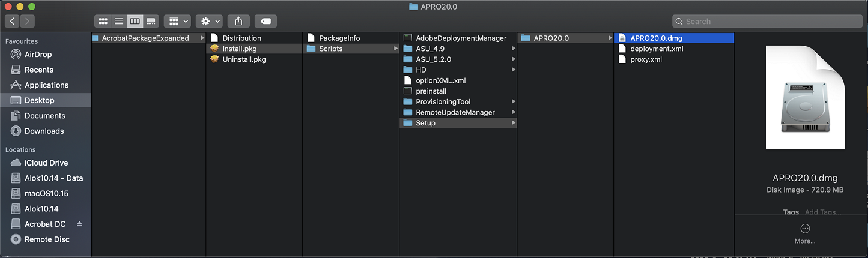Select the APRO20.0 folder

[565, 38]
